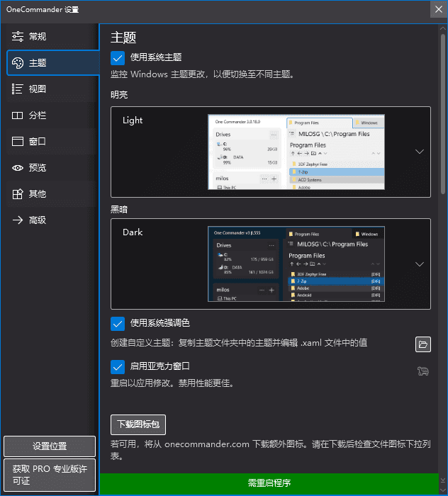This screenshot has height=496, width=448.
Task: Click the vertical scrollbar thumb
Action: pyautogui.click(x=443, y=114)
